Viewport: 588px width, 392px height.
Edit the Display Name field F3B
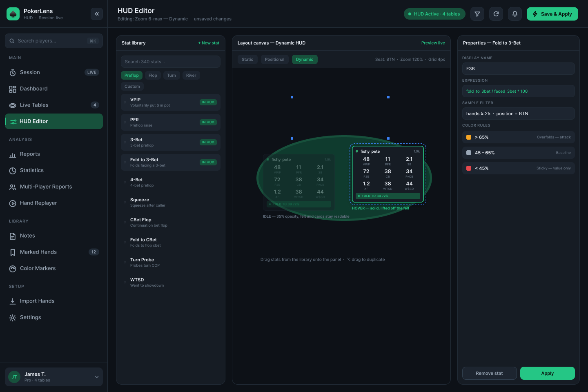click(519, 69)
